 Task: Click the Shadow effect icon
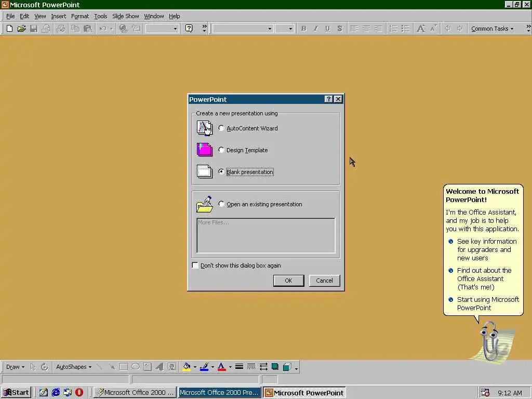(x=275, y=367)
